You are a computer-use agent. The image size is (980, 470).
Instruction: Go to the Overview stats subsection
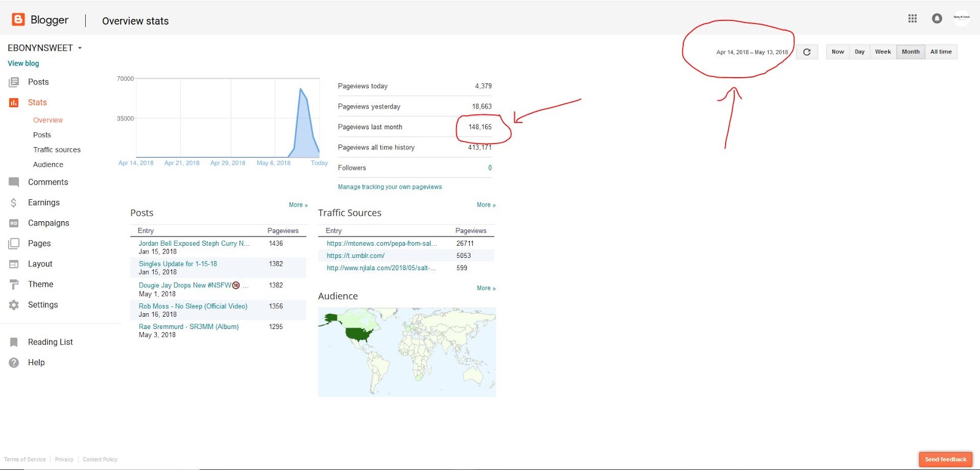[x=48, y=120]
